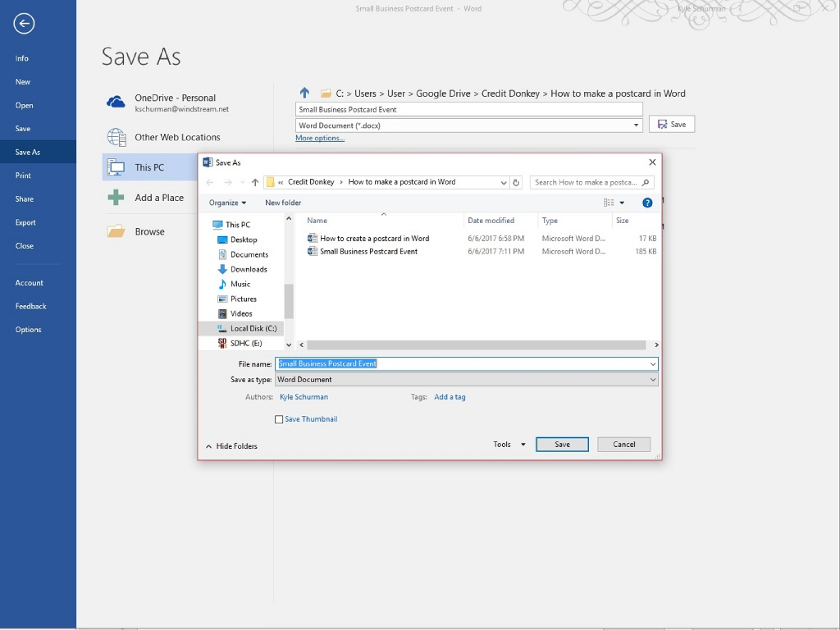The width and height of the screenshot is (840, 630).
Task: Click the back arrow circle in backstage
Action: coord(24,23)
